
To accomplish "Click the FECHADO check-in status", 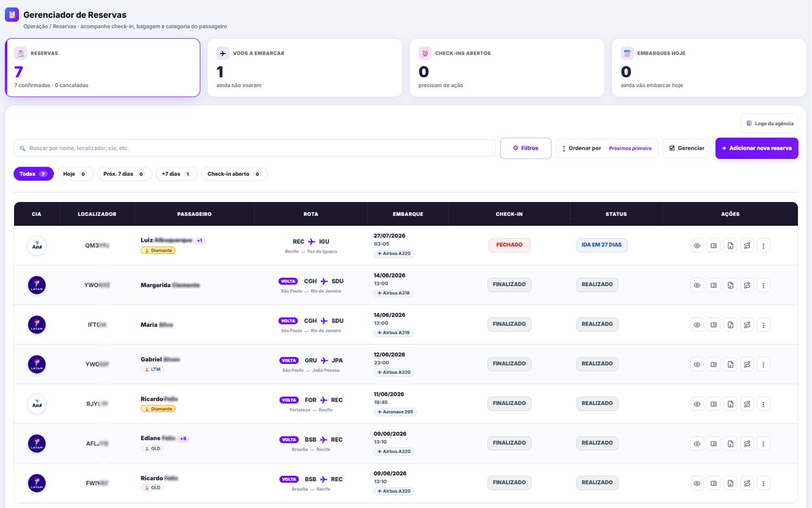I will [x=509, y=245].
